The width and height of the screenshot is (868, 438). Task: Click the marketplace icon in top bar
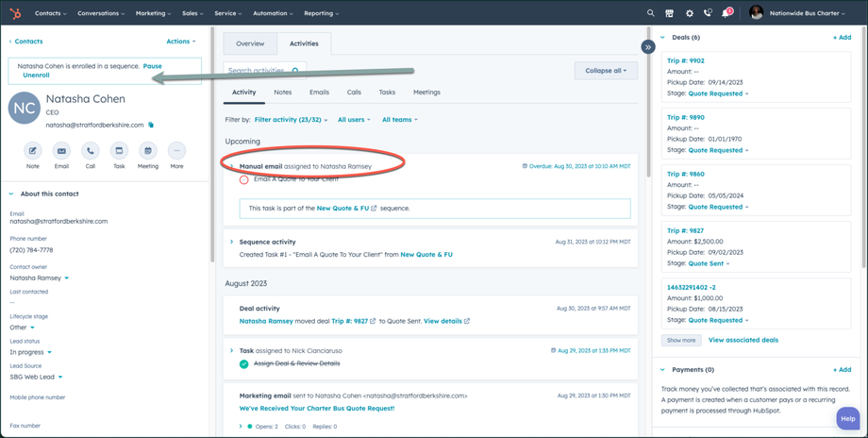click(670, 13)
